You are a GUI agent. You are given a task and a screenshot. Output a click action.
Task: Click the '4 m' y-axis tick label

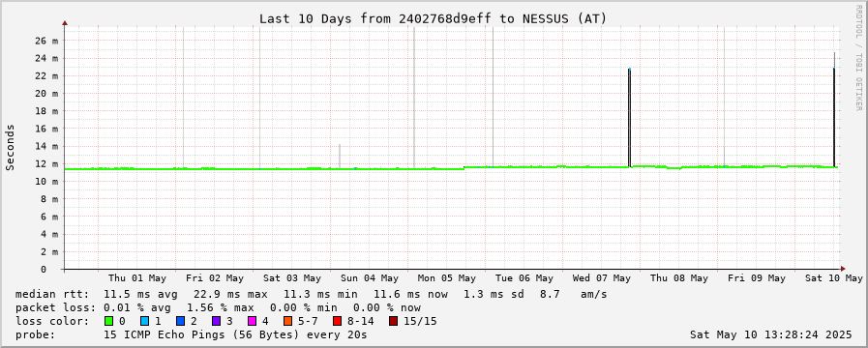49,234
